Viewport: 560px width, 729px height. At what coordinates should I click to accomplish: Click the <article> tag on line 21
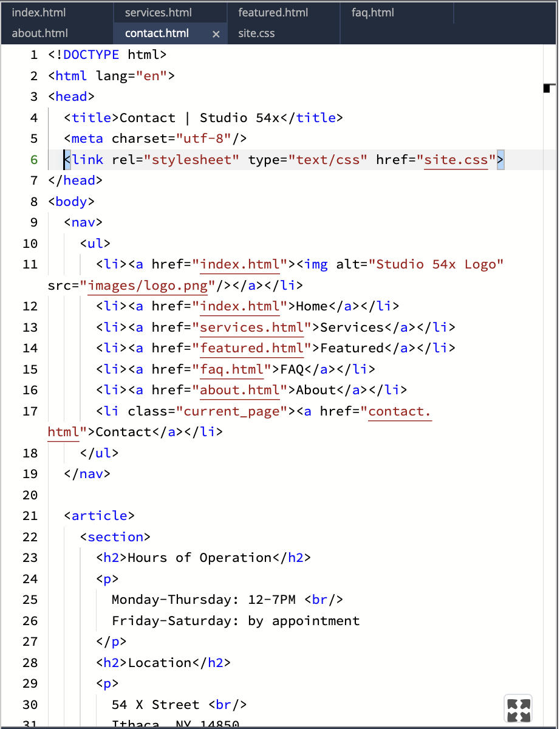tap(100, 516)
